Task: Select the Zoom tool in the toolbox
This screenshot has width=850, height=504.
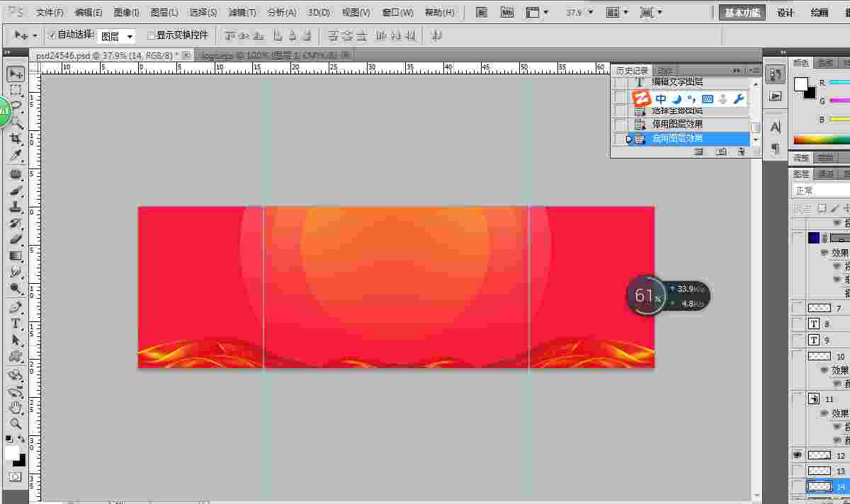Action: tap(16, 424)
